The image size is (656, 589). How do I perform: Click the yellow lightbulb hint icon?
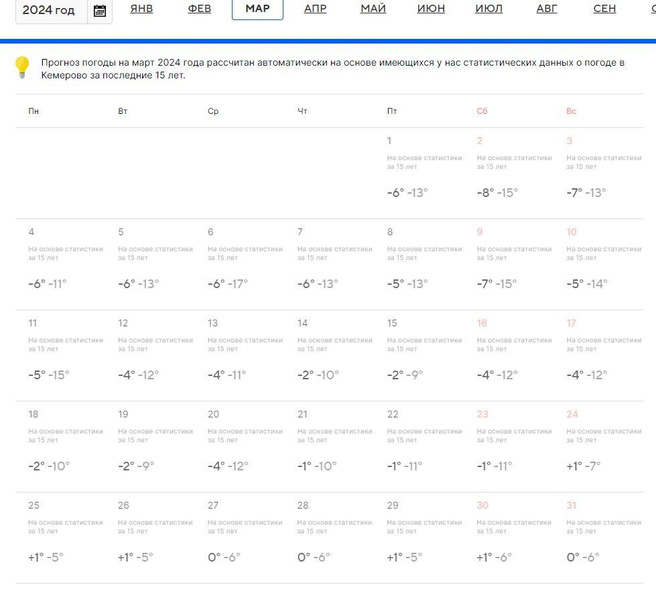tap(22, 68)
